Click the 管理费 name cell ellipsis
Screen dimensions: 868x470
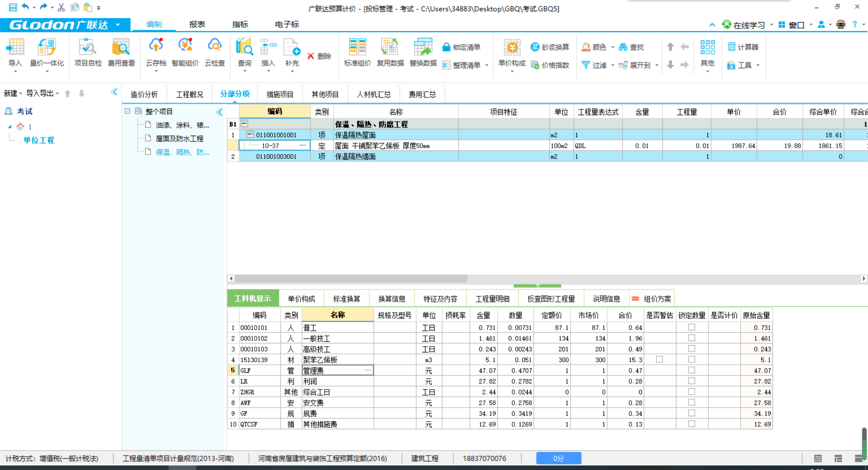pyautogui.click(x=368, y=370)
